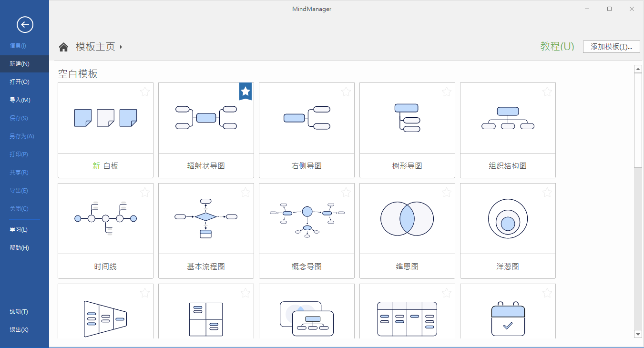Screen dimensions: 644x348
Task: Toggle favorite star on 右侧导图
Action: point(346,92)
